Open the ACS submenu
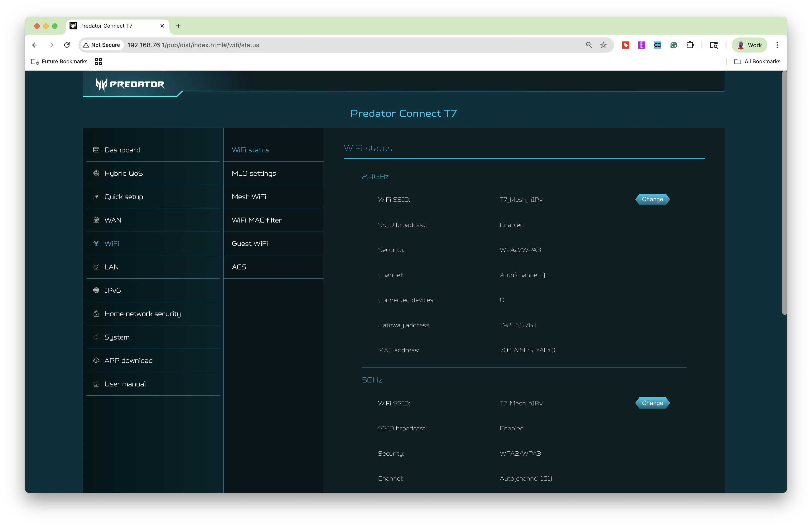This screenshot has height=526, width=812. click(274, 267)
